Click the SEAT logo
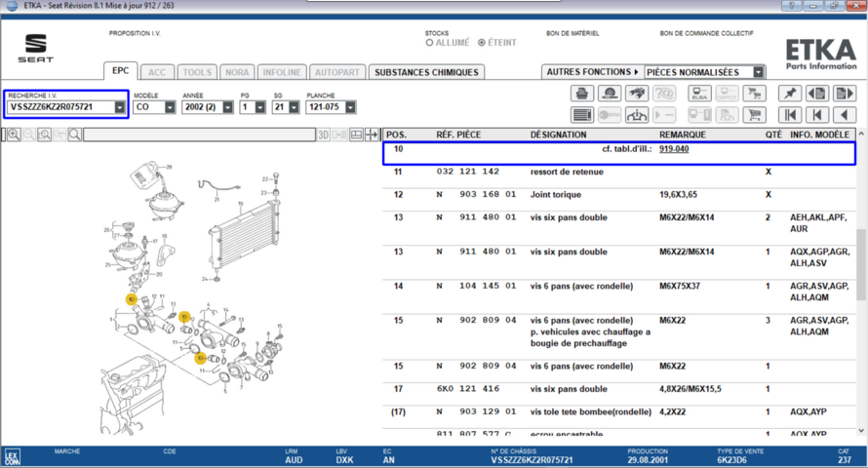 [x=36, y=48]
